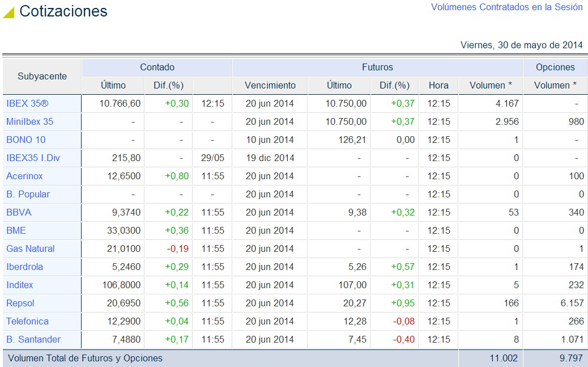Click Iberdrola options volume 174
Screen dimensions: 588x367
576,267
